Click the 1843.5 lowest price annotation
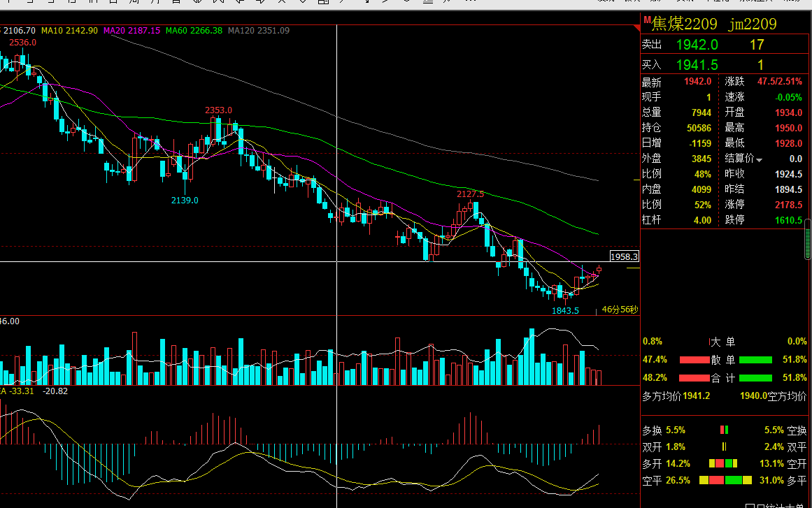The height and width of the screenshot is (508, 812). 566,310
